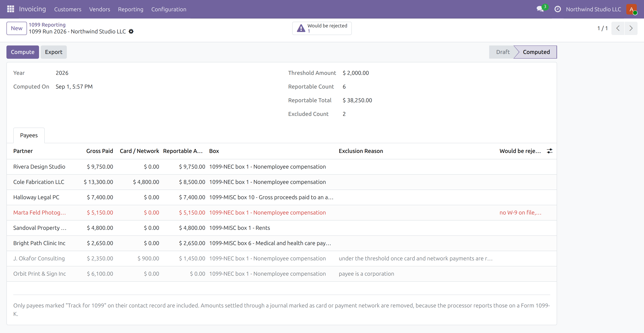Sort by Card / Network column header
Viewport: 644px width, 333px height.
(139, 151)
